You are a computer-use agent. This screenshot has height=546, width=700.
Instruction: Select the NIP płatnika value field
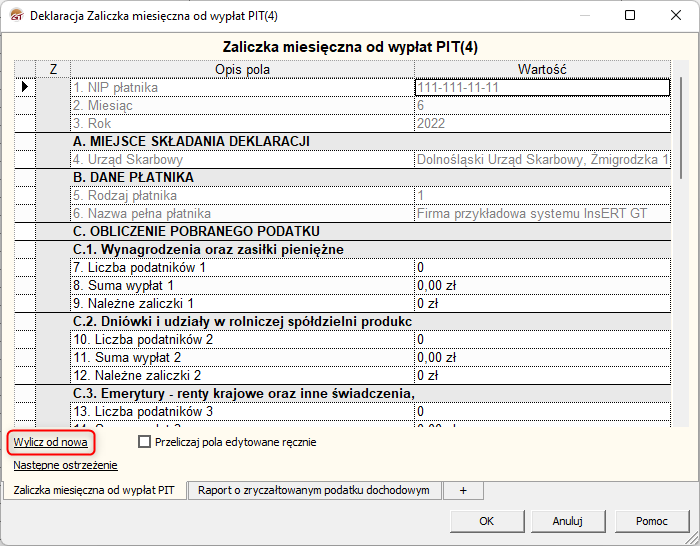click(x=542, y=88)
